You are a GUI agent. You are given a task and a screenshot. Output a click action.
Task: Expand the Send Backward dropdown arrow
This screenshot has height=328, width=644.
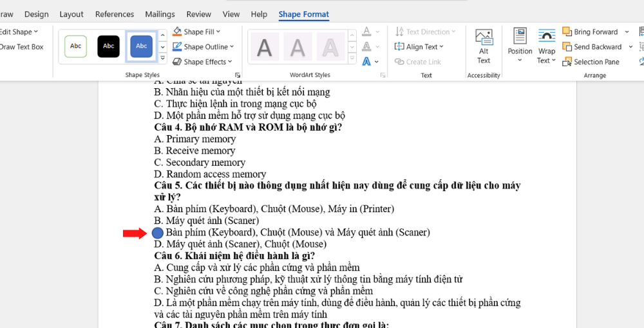[x=630, y=47]
